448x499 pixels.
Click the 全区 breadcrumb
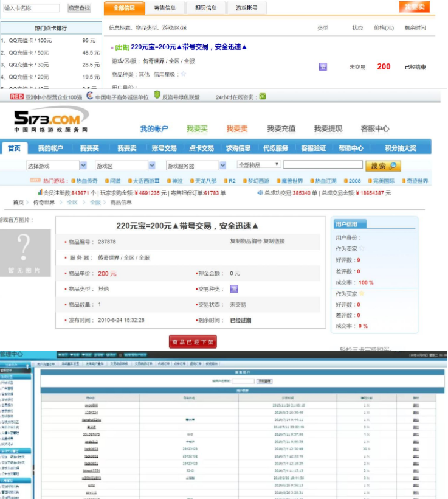click(x=72, y=203)
